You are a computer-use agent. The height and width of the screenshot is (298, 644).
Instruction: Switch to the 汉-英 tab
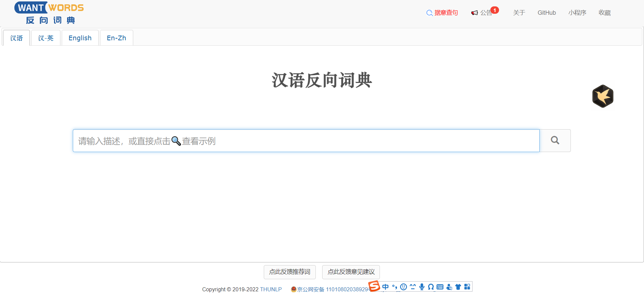46,38
